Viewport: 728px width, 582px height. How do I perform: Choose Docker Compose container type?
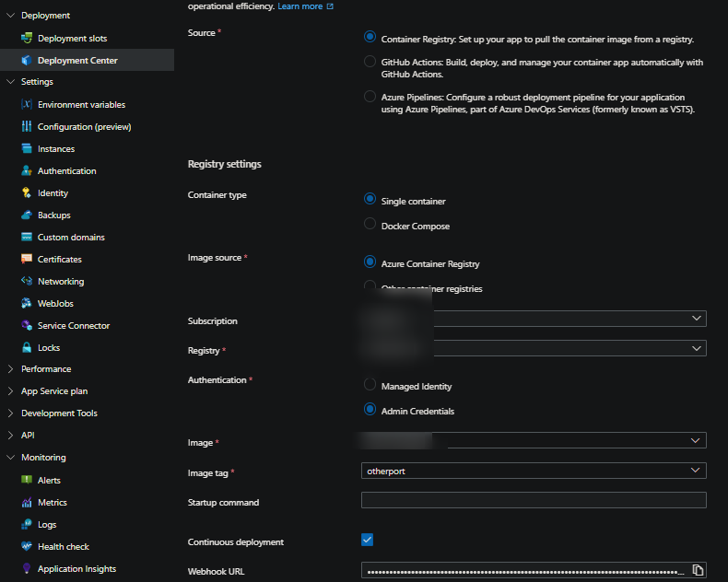click(370, 224)
